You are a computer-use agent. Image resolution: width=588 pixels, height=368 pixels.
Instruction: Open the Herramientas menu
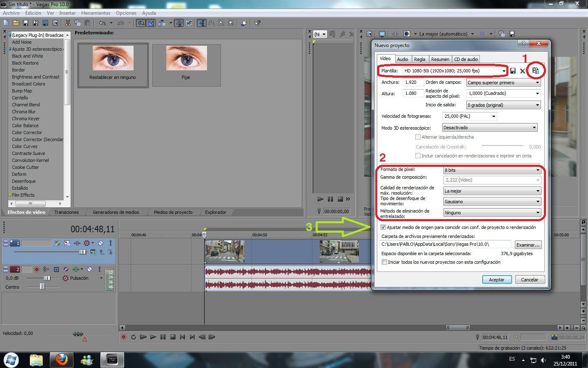[96, 13]
